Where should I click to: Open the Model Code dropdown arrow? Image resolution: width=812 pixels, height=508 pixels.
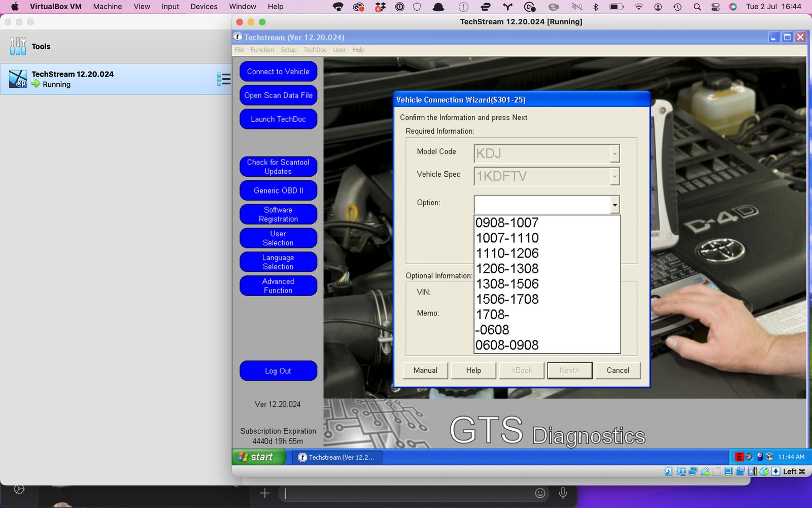click(x=615, y=153)
